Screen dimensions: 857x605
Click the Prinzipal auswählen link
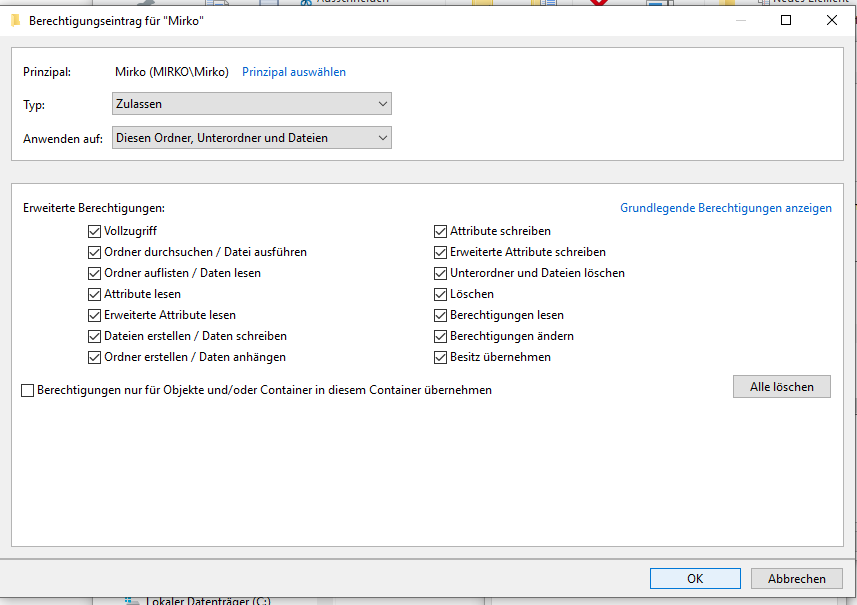(x=294, y=72)
